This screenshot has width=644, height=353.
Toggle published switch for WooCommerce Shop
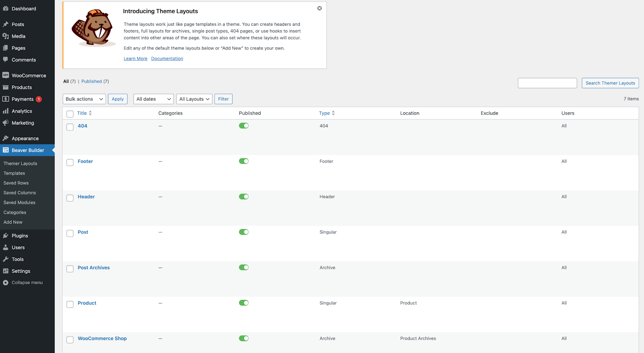pos(244,338)
